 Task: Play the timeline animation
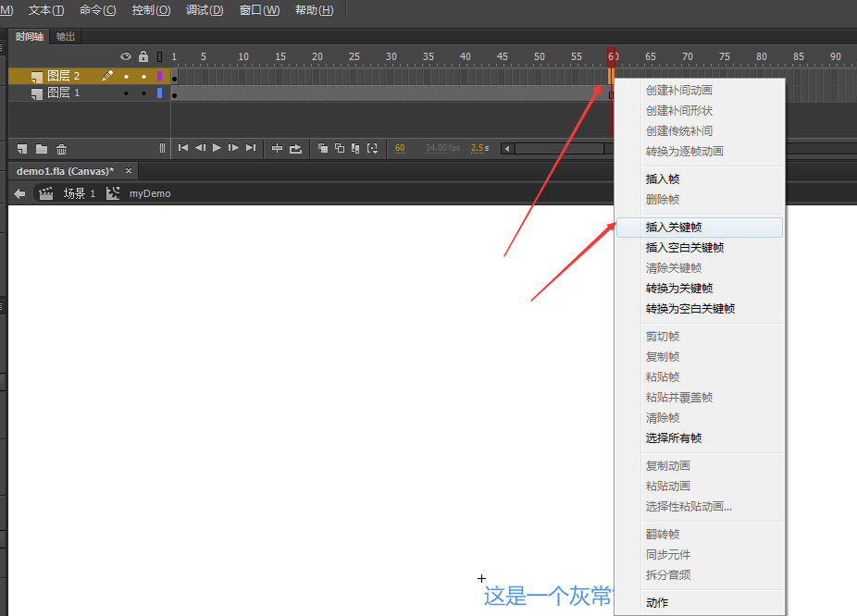pos(217,147)
